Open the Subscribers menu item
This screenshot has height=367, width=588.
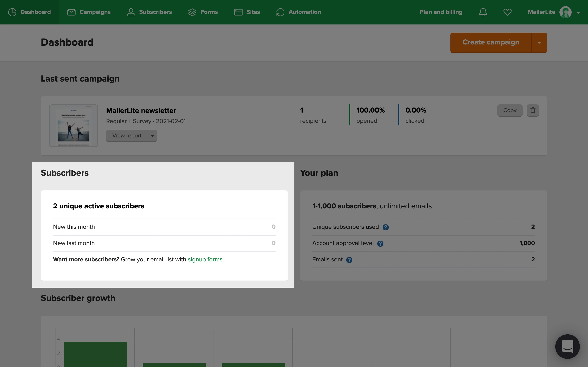149,12
